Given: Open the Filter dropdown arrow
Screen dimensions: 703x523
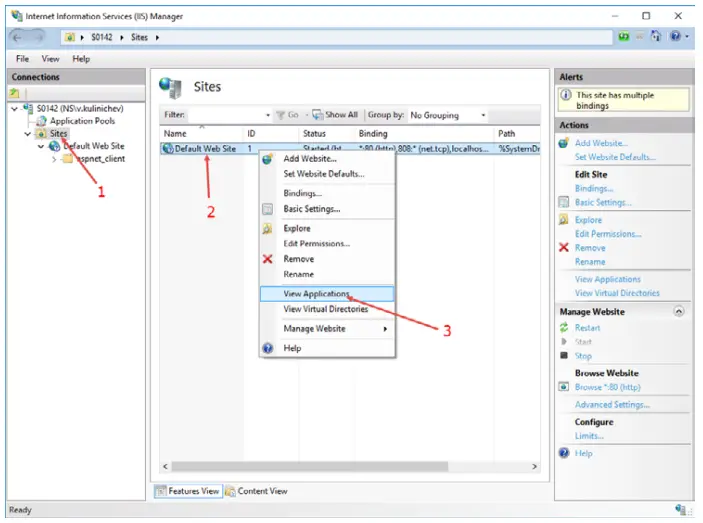Looking at the screenshot, I should 268,115.
